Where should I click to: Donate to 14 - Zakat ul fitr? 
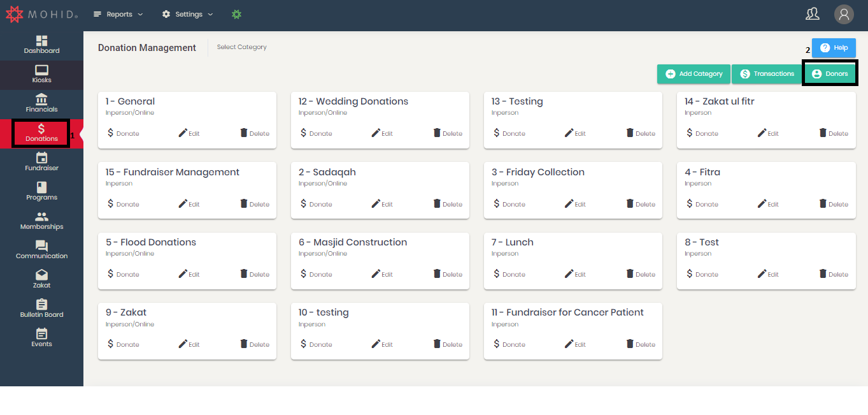point(702,133)
